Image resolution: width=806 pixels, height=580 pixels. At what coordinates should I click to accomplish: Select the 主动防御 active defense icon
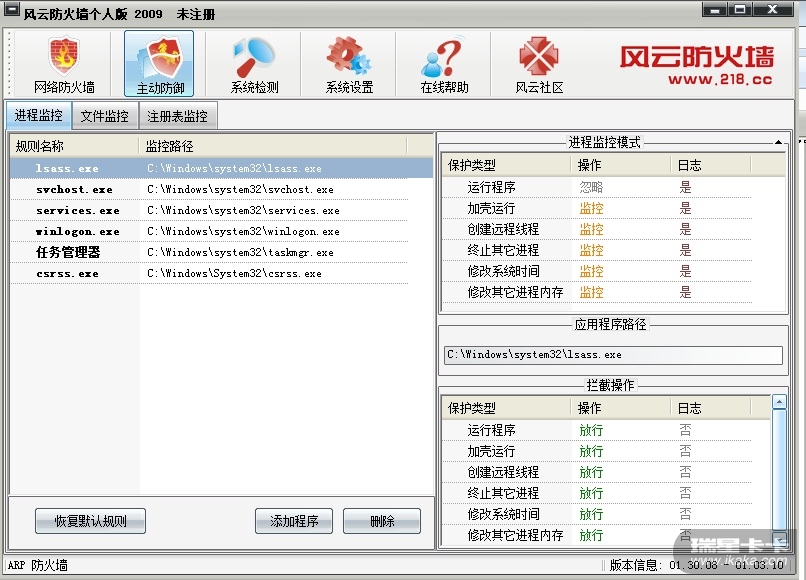pyautogui.click(x=159, y=64)
